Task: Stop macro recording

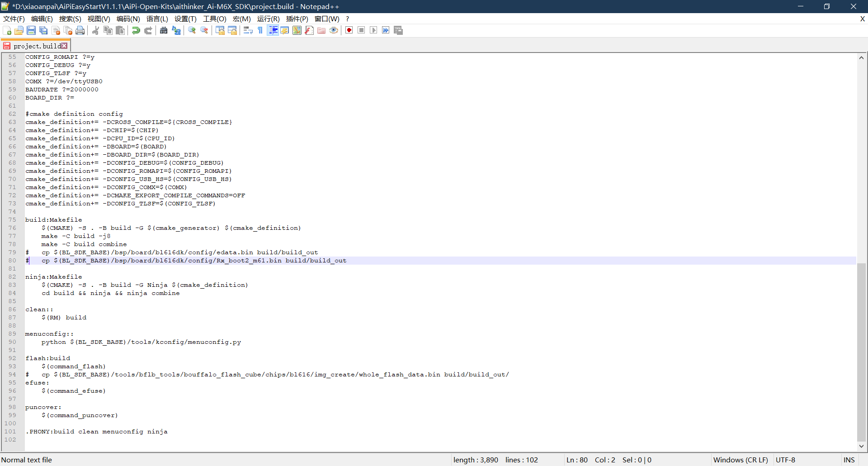Action: coord(361,30)
